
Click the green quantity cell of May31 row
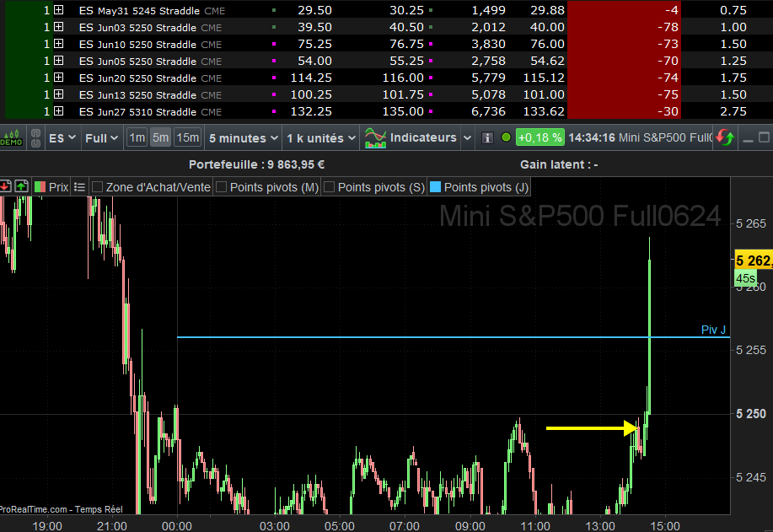(x=29, y=10)
